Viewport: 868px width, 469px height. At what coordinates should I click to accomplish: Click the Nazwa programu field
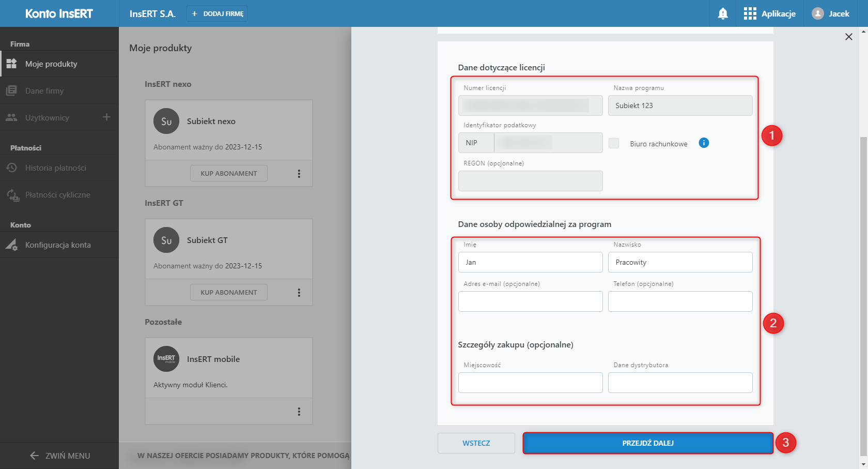[x=680, y=105]
